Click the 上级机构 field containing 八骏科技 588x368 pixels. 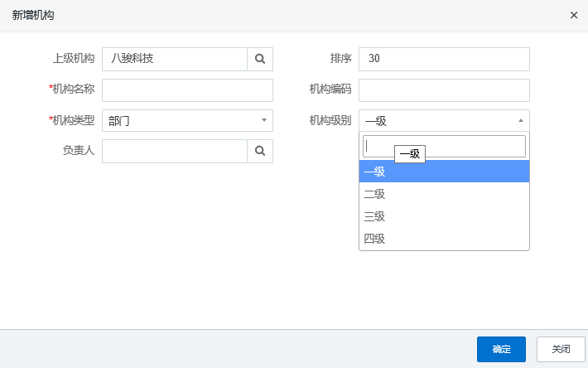click(174, 59)
